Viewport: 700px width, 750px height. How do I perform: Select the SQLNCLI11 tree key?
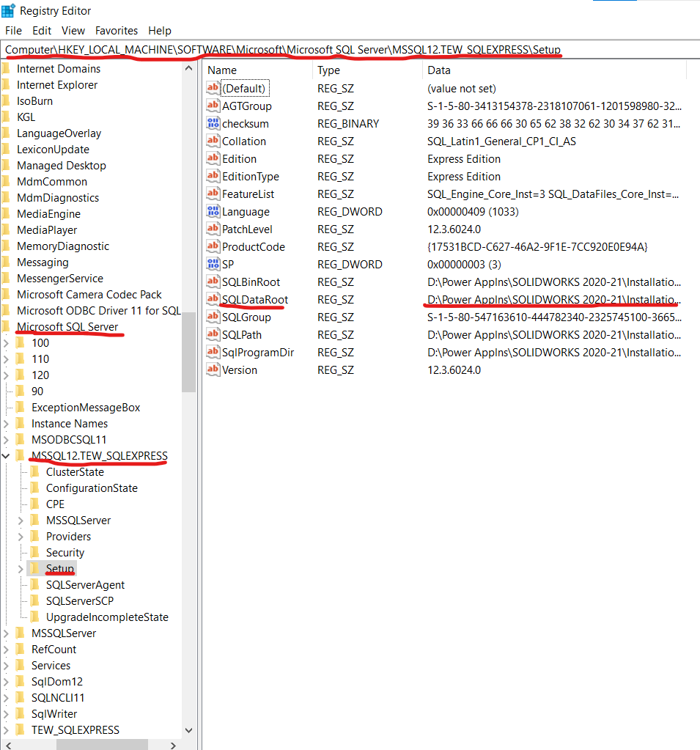pos(58,697)
